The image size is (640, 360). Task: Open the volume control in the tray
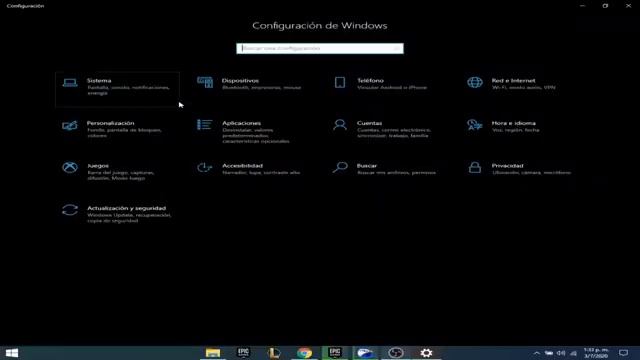coord(561,353)
